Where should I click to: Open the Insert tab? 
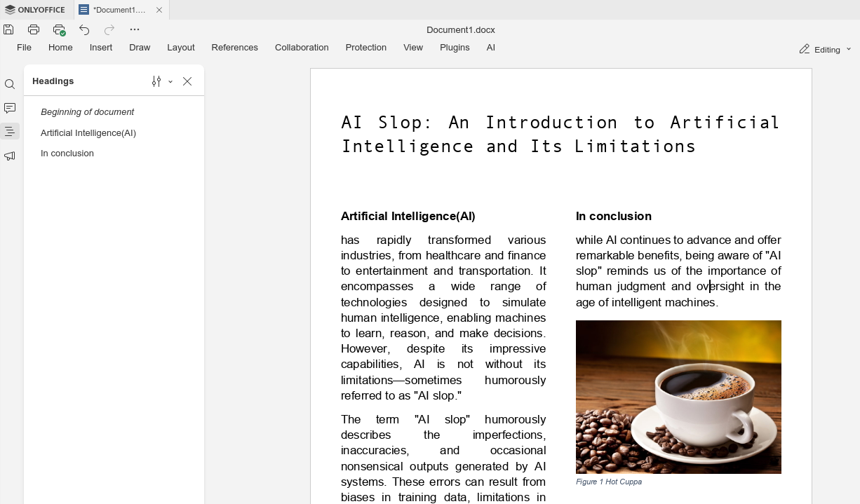[x=101, y=48]
